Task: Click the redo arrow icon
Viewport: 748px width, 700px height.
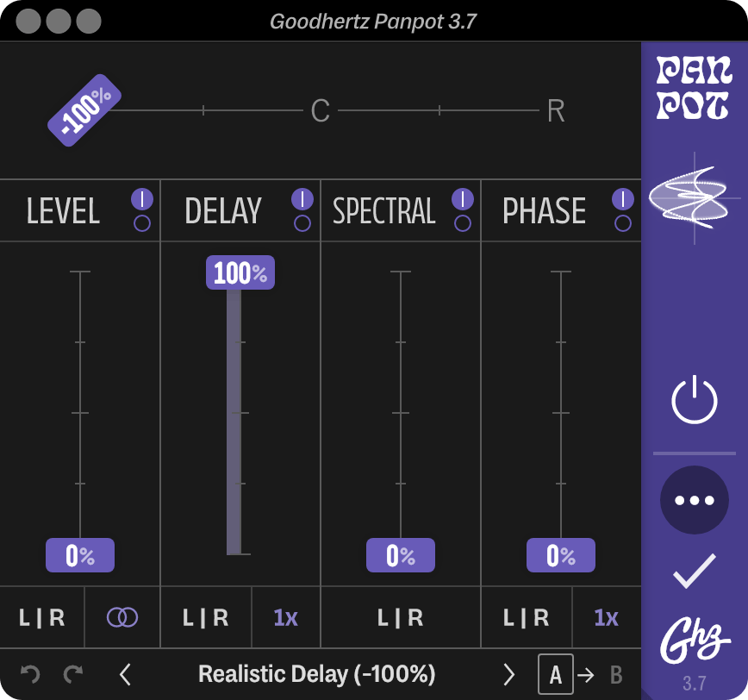Action: (x=73, y=674)
